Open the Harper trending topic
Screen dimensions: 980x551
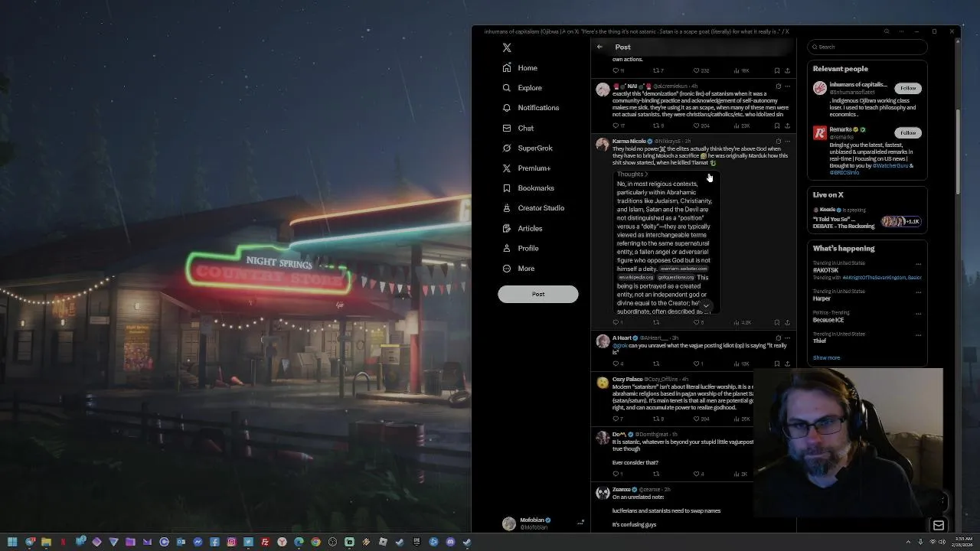(x=822, y=298)
